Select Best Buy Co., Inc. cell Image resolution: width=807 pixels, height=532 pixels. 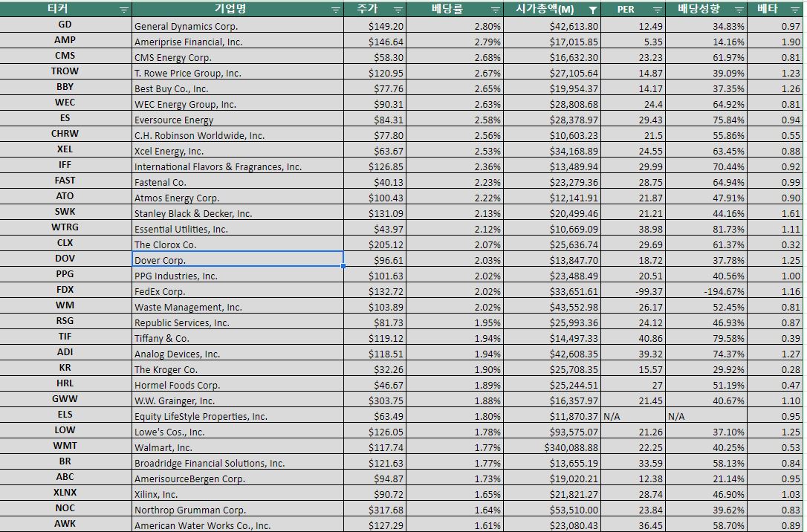238,87
